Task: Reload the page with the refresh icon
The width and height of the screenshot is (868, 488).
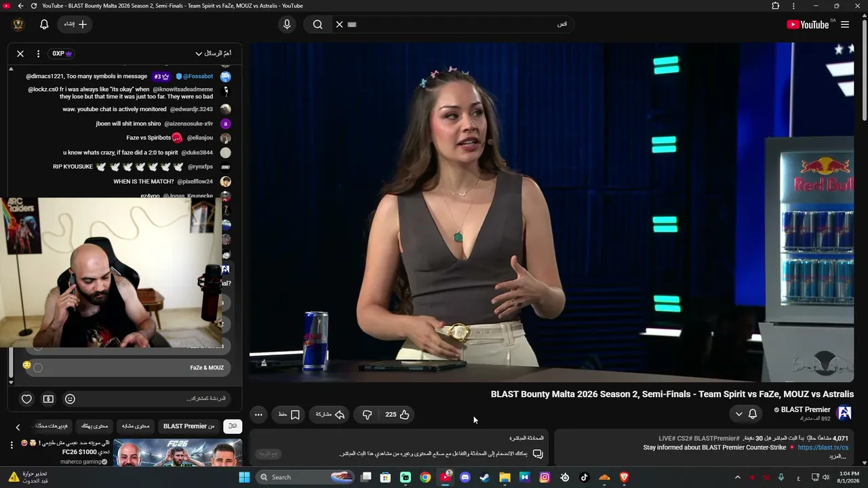Action: 33,6
